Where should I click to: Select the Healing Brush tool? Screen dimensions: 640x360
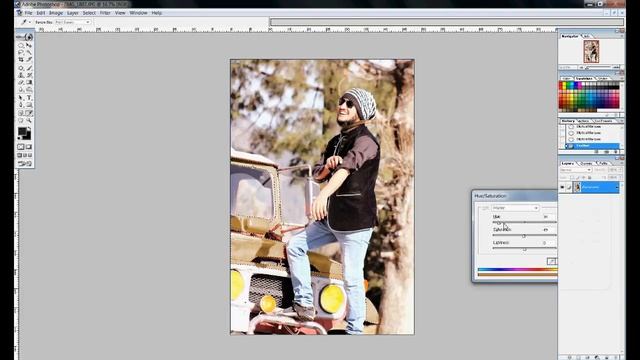click(21, 68)
